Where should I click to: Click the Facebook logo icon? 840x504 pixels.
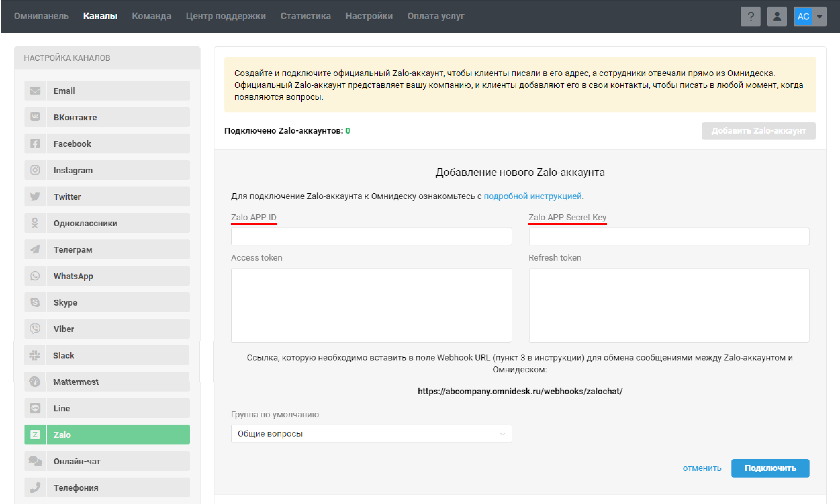pos(35,144)
